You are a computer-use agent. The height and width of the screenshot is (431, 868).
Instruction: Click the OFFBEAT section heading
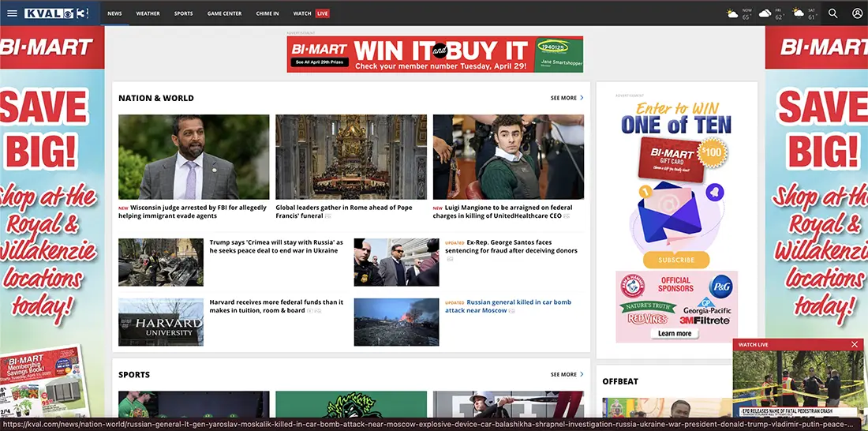[x=620, y=381]
